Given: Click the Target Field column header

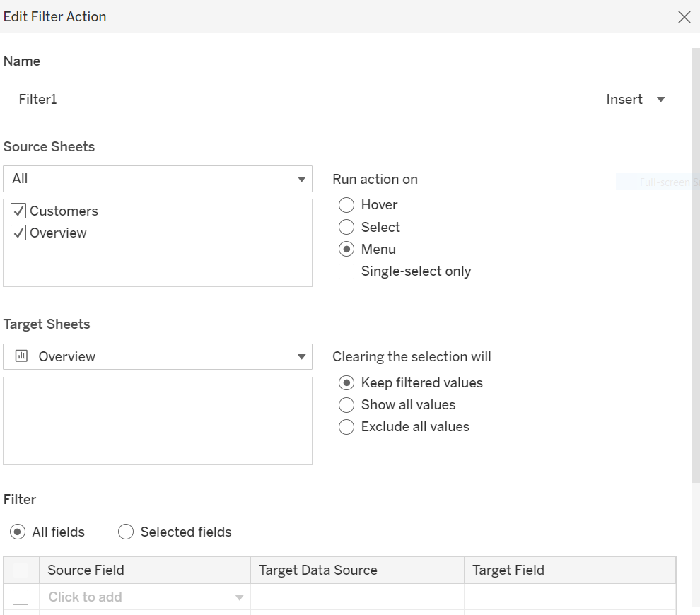Looking at the screenshot, I should [570, 570].
